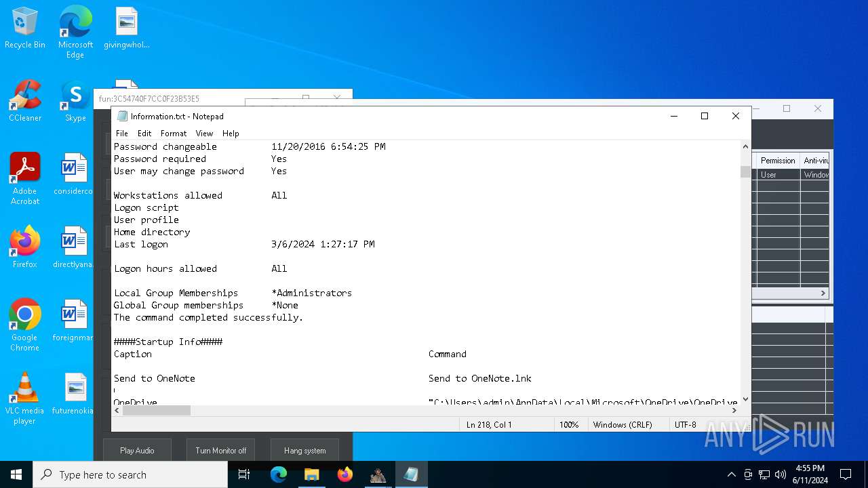Open the Format menu in Notepad
The height and width of the screenshot is (488, 868).
coord(174,134)
